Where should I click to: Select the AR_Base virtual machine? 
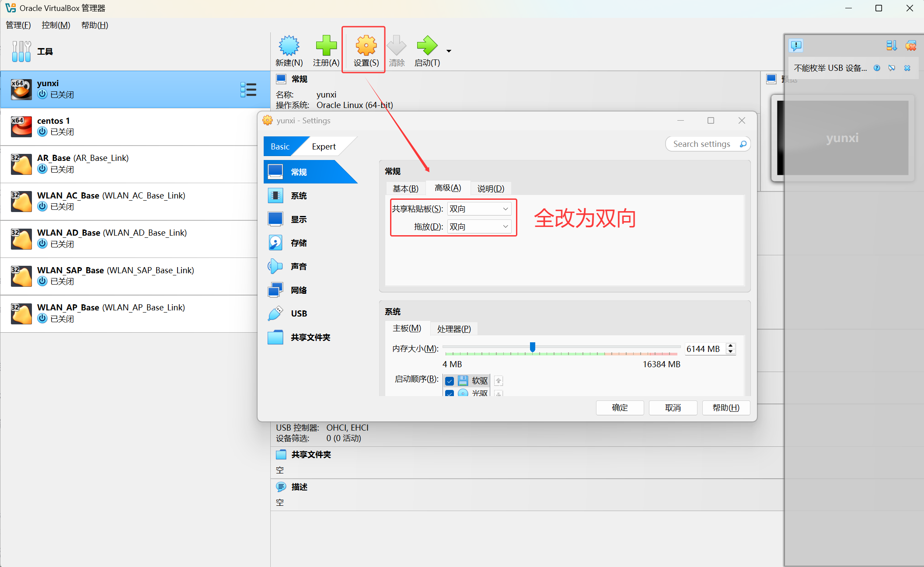pos(129,164)
